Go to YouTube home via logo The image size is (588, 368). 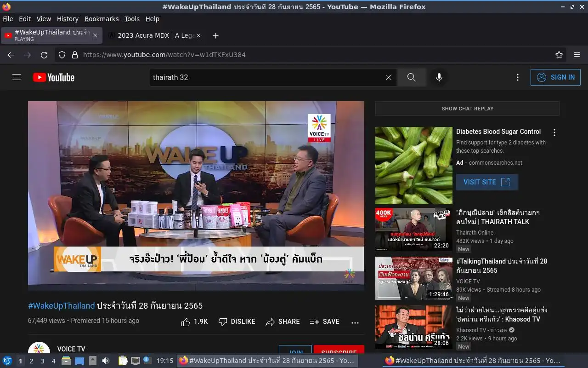54,77
